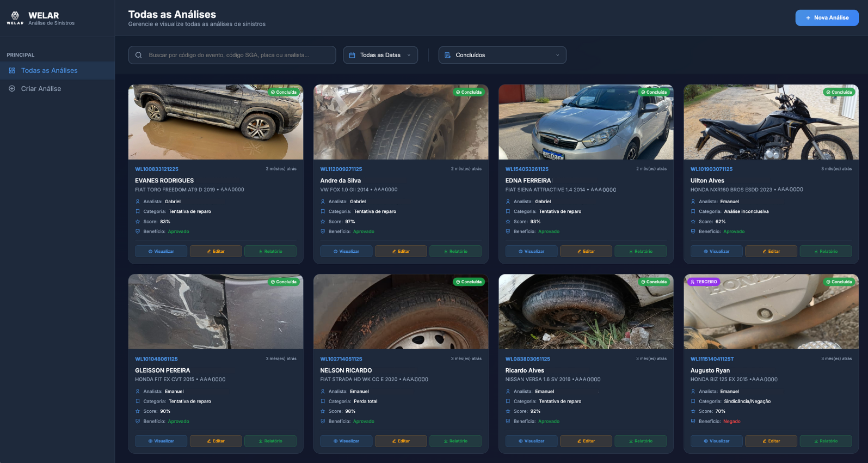Click the code WL111514041125T
868x463 pixels.
coord(712,359)
